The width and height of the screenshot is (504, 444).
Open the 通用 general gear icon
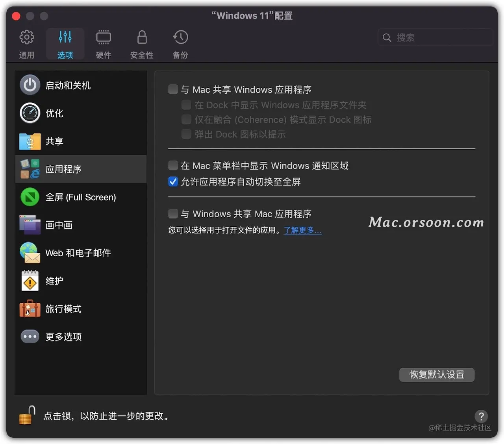pos(27,37)
